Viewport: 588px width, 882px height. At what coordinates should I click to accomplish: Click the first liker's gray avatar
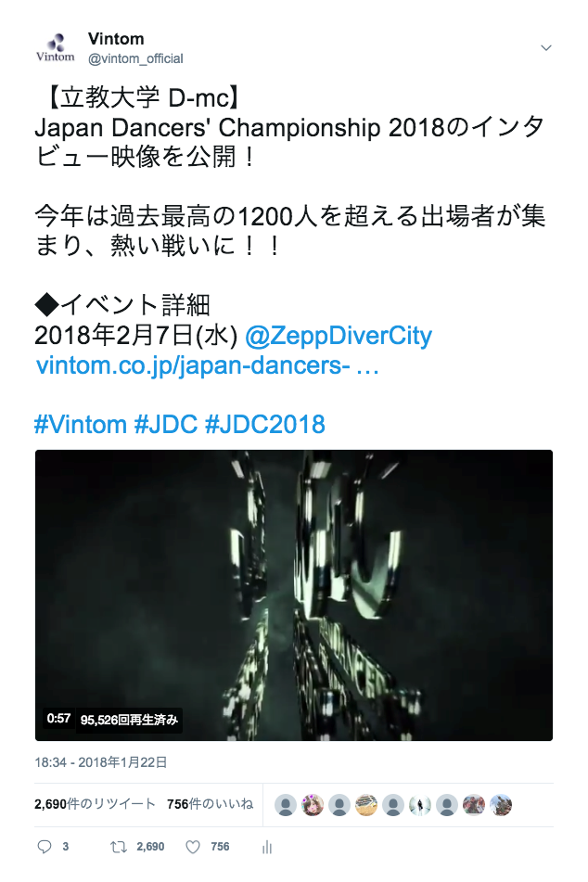286,805
